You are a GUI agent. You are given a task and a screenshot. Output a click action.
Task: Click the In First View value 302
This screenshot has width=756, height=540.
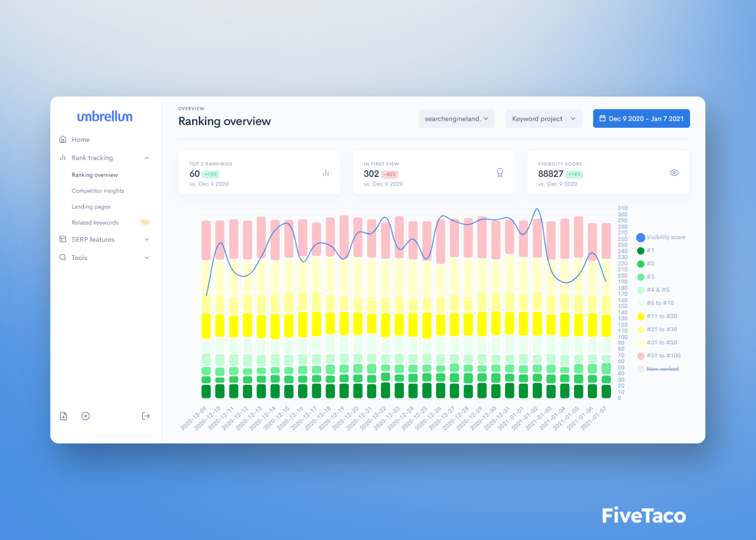[x=371, y=174]
